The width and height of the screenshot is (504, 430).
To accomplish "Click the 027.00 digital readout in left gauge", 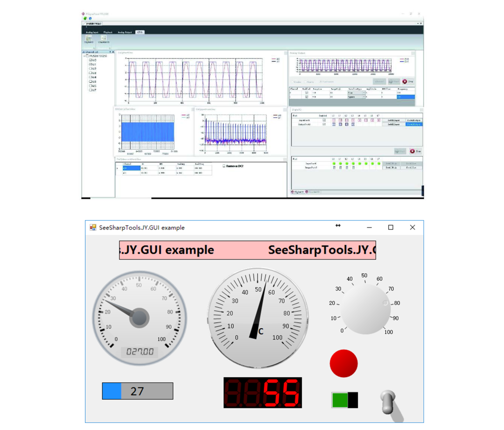I will (140, 352).
